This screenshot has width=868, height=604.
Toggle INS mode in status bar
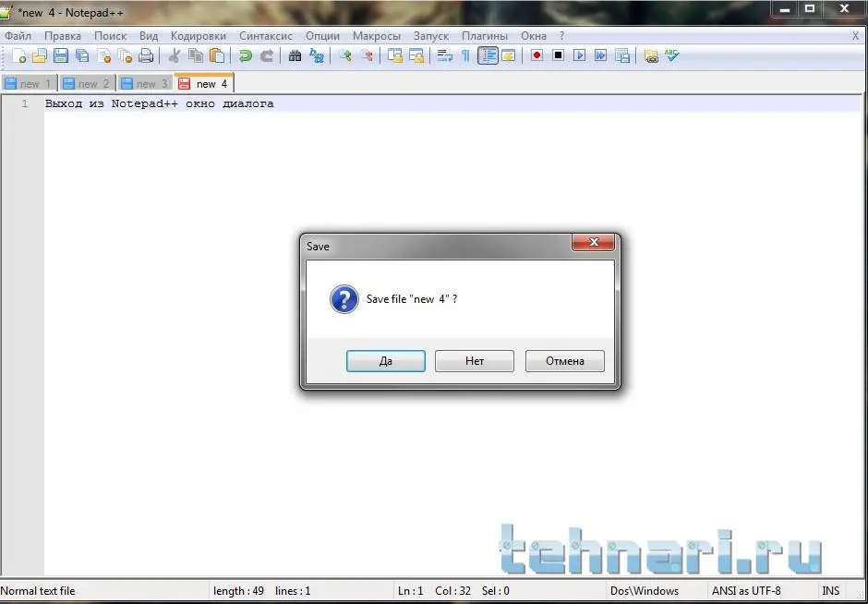tap(831, 591)
